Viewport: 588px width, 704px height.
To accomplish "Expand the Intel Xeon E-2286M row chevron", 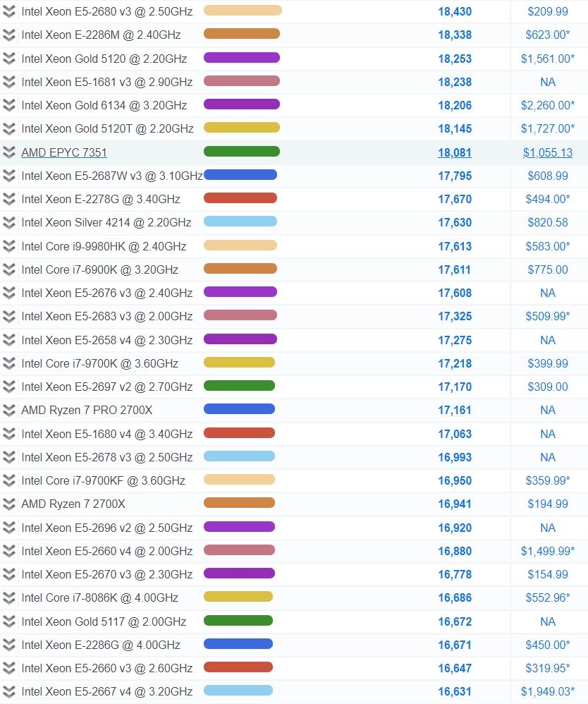I will coord(9,35).
